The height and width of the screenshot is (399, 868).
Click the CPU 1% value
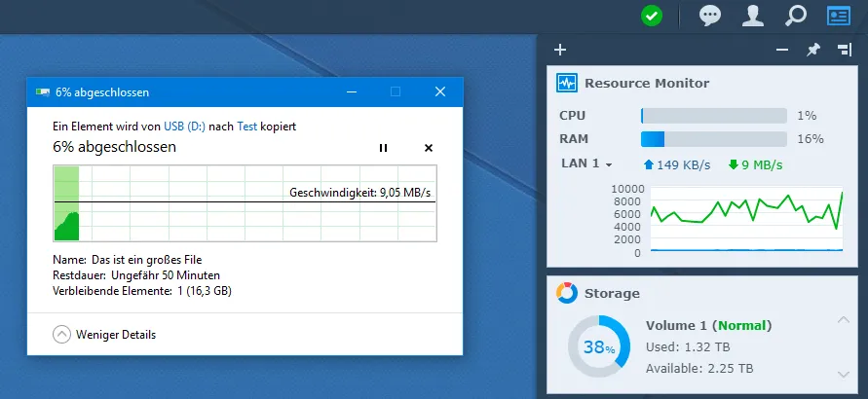[807, 116]
